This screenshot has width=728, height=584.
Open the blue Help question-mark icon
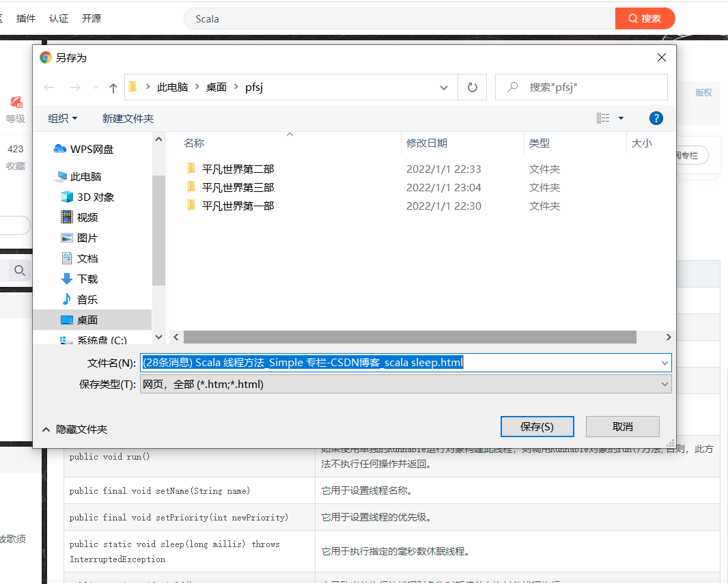click(x=656, y=117)
